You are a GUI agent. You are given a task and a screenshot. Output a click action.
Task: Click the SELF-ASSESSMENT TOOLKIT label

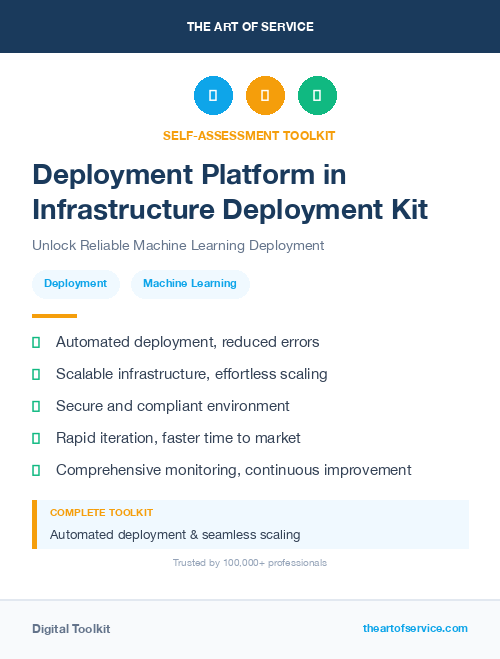pyautogui.click(x=249, y=136)
